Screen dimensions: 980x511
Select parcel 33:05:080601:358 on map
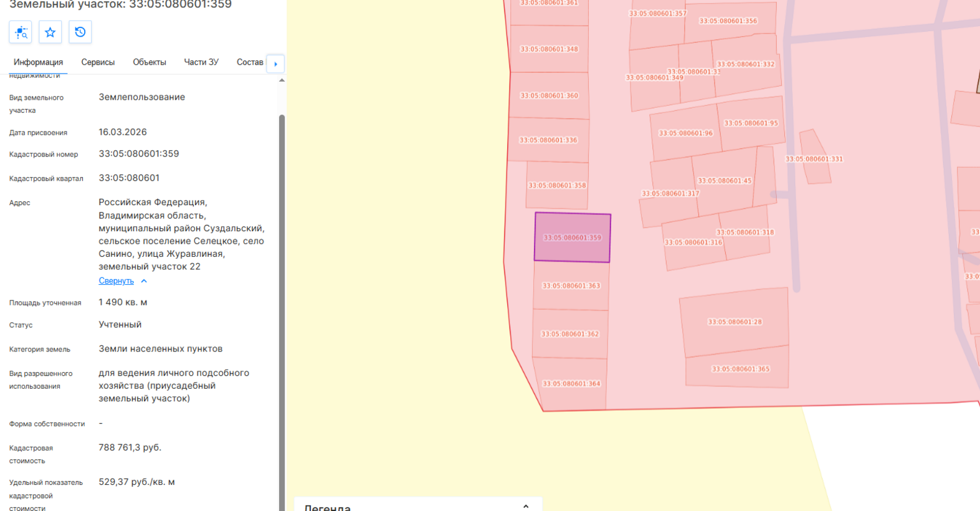point(557,185)
